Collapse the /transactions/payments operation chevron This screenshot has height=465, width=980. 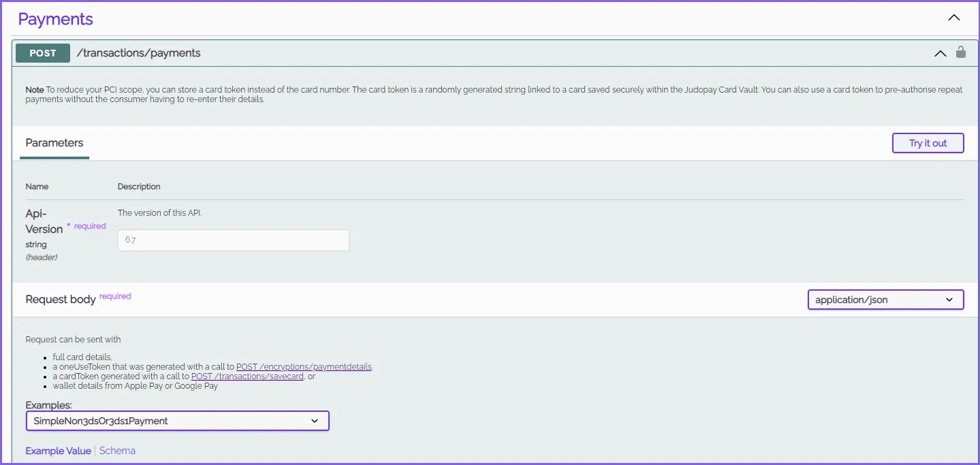click(940, 53)
